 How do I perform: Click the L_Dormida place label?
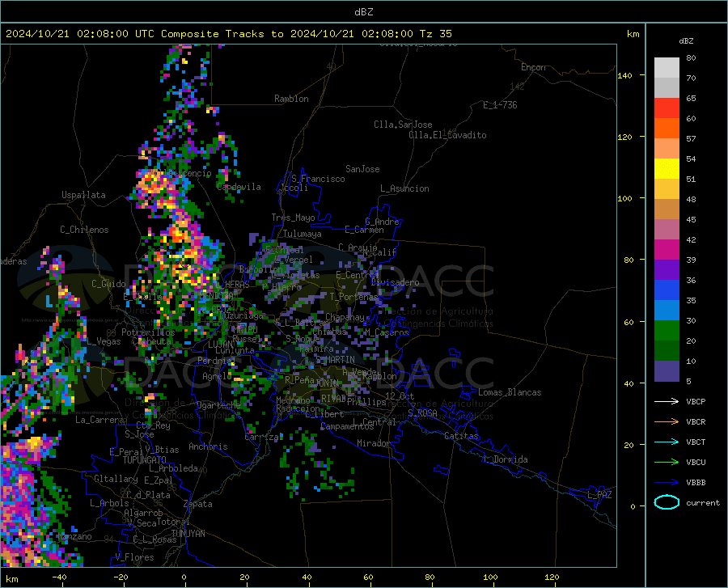point(506,459)
